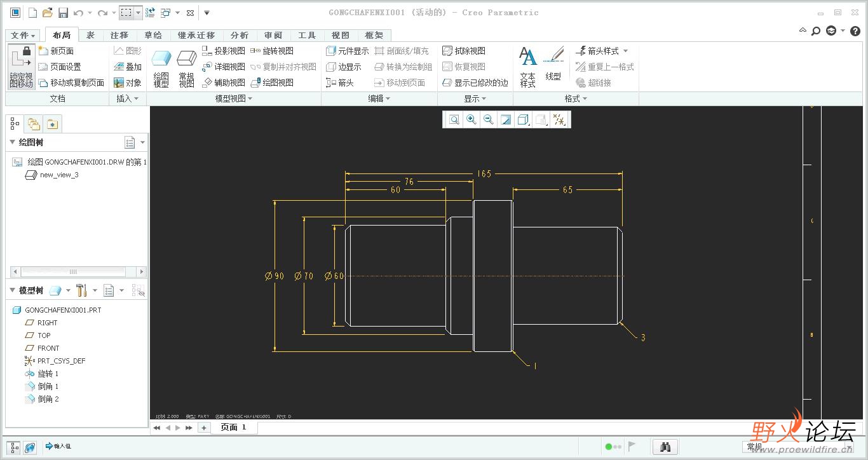
Task: Click 移动或复制页面 (Move or Copy Sheets)
Action: coord(71,83)
